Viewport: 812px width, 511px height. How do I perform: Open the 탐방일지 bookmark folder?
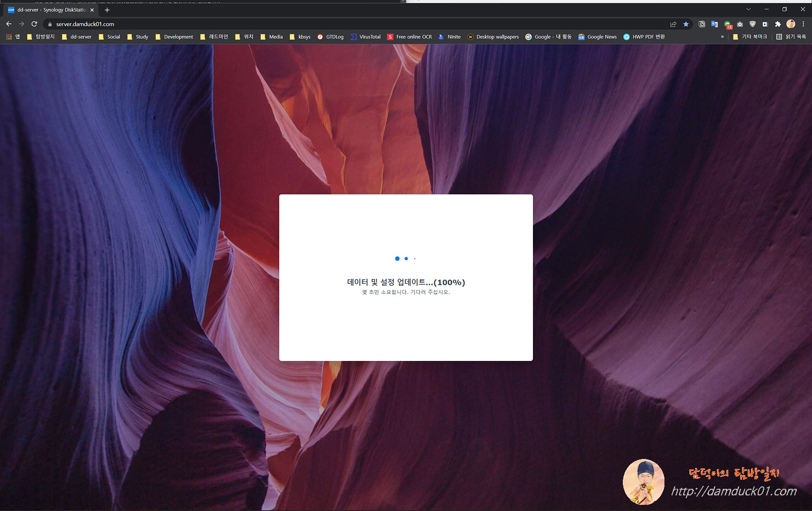[41, 36]
